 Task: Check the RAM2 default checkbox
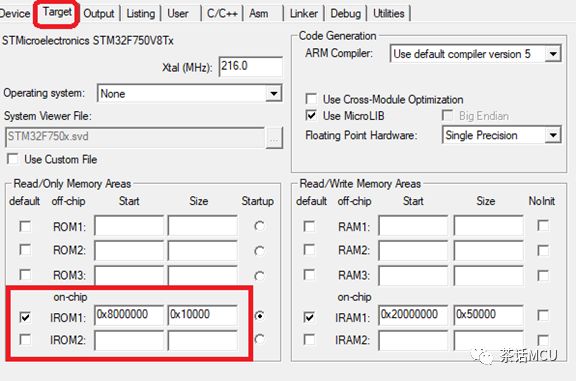[x=309, y=250]
